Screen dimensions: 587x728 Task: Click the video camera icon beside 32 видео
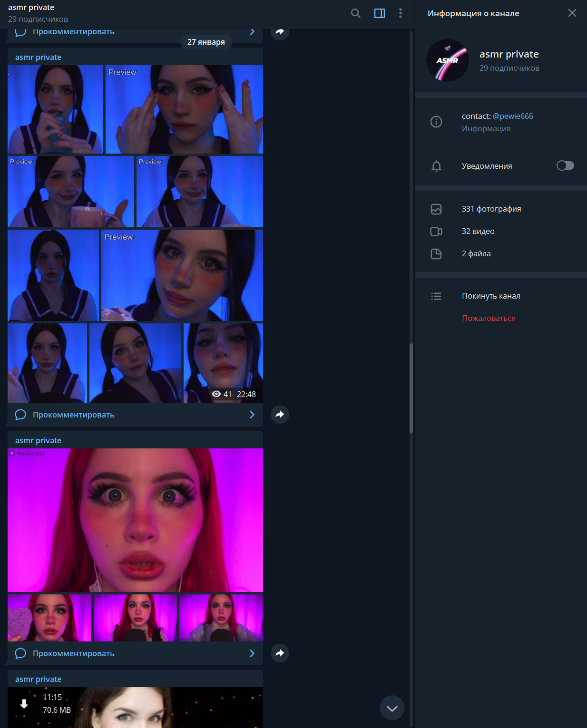(436, 231)
